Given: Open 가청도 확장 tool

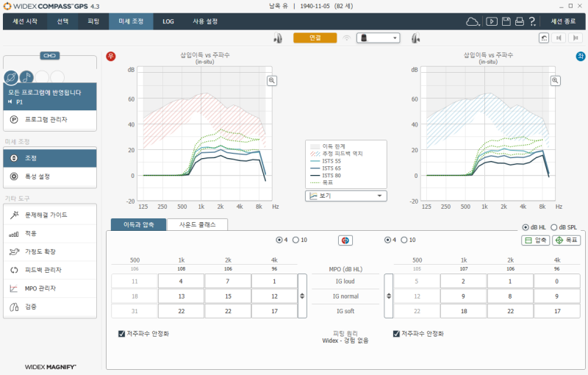Looking at the screenshot, I should pos(50,251).
